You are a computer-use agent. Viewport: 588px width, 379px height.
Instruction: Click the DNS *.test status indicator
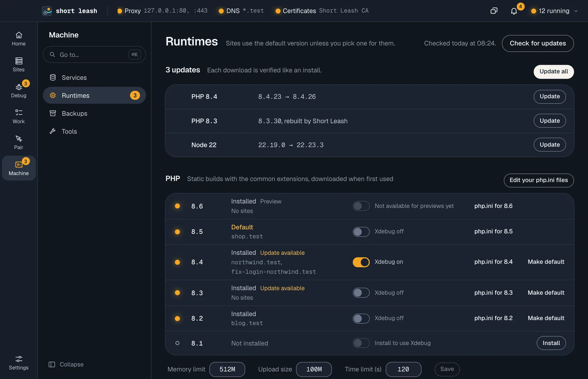[x=241, y=11]
